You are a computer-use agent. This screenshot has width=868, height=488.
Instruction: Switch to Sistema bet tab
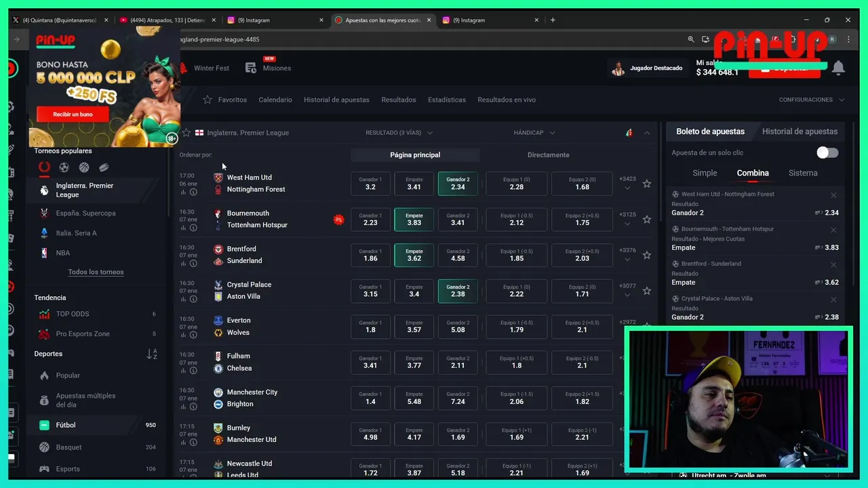tap(803, 173)
